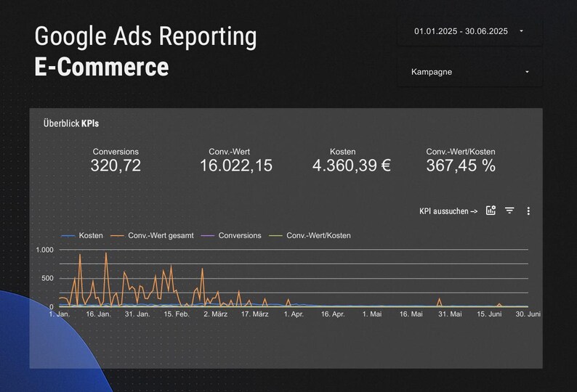This screenshot has height=392, width=577.
Task: Click the 1.000 y-axis label
Action: click(44, 250)
